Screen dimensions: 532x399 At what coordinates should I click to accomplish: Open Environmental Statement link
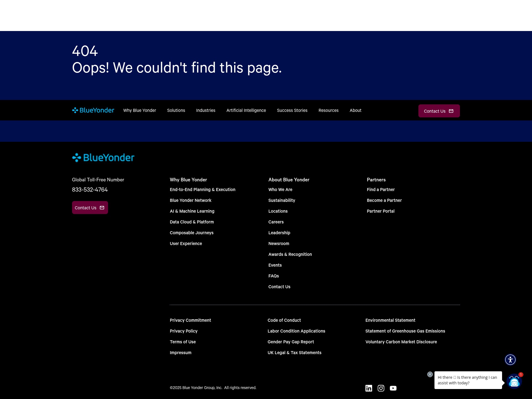click(390, 320)
